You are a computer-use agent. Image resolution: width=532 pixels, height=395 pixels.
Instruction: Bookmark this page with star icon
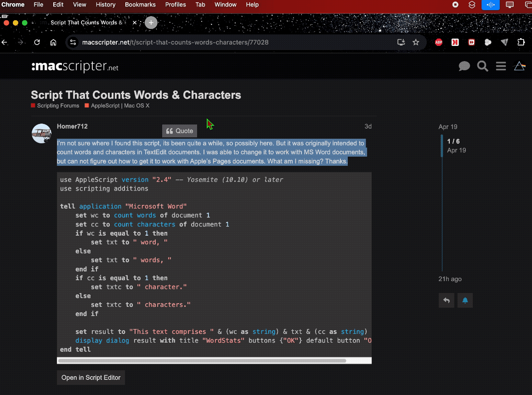click(x=416, y=42)
